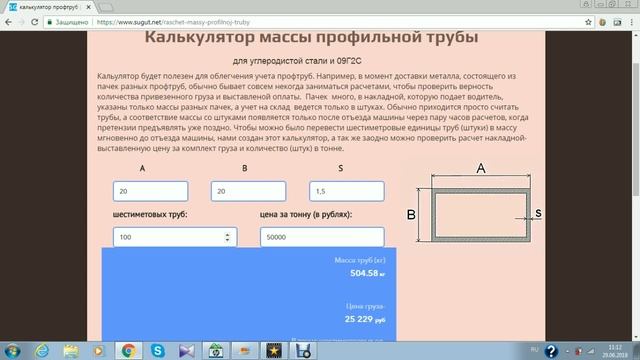This screenshot has width=640, height=360.
Task: Decrease pipe count with stepper down arrow
Action: pos(227,240)
